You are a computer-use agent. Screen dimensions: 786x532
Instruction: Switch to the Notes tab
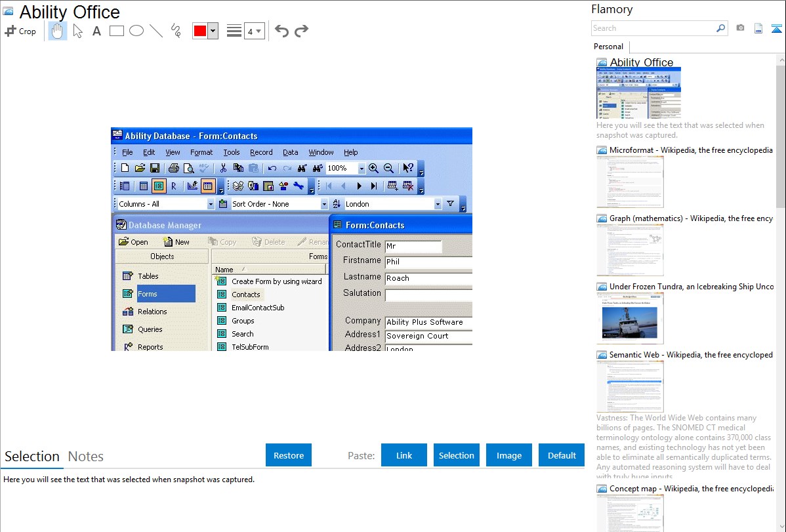point(86,457)
